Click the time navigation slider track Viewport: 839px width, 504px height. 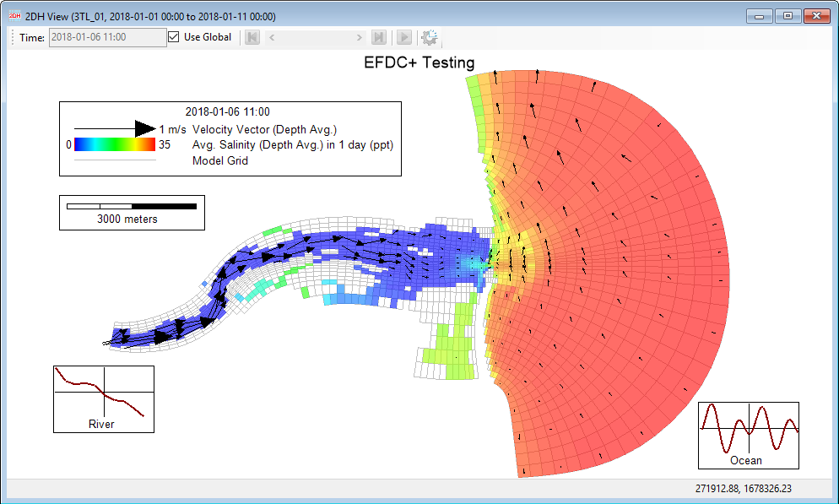[317, 37]
